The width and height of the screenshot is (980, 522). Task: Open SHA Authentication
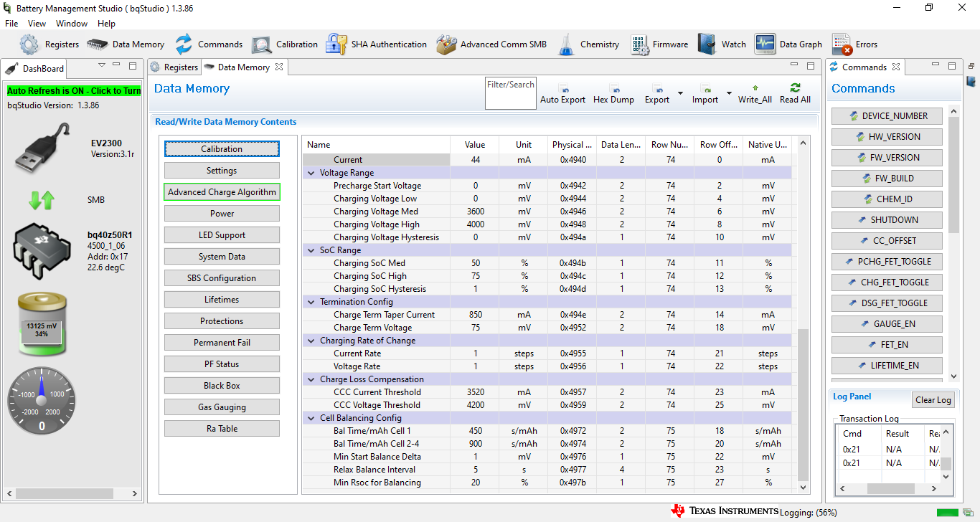tap(376, 44)
